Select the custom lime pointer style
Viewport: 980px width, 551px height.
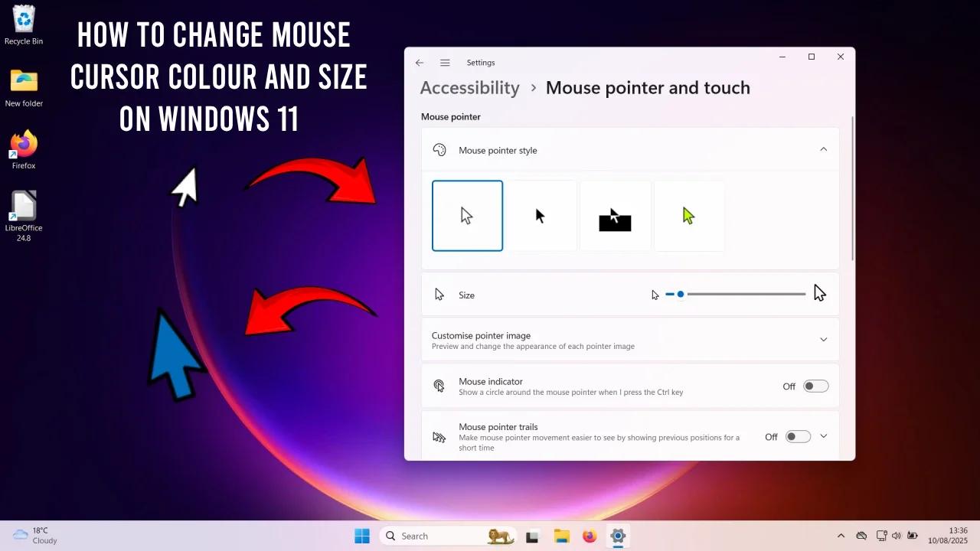point(689,216)
